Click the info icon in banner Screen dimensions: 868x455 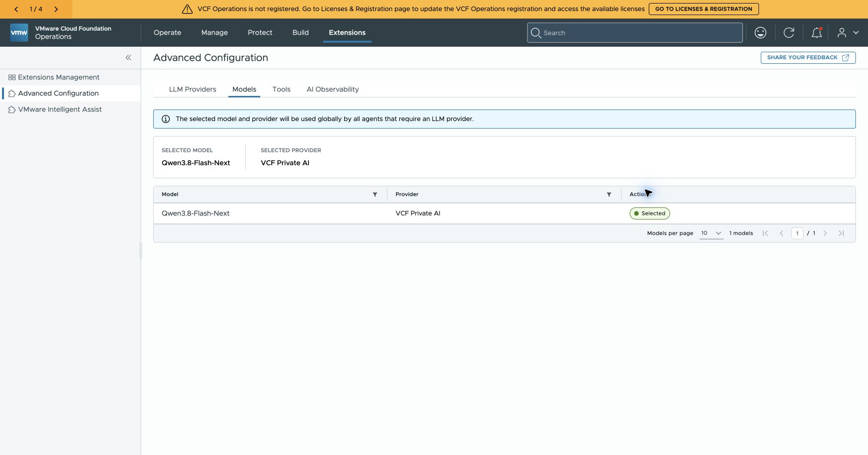166,119
